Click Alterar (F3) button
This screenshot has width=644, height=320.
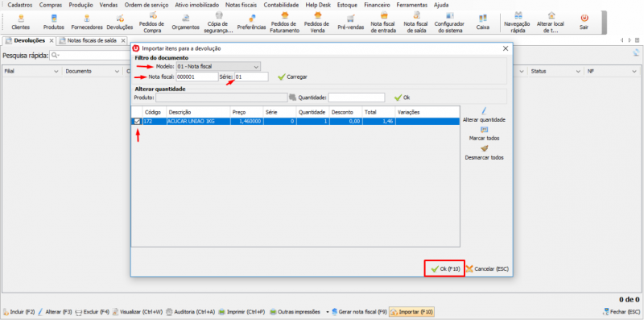(x=56, y=312)
